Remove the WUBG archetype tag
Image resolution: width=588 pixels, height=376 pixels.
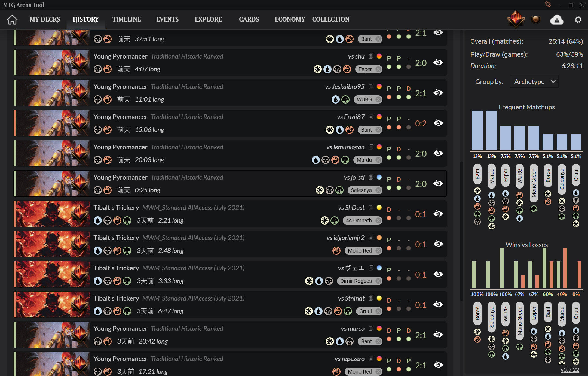[378, 99]
